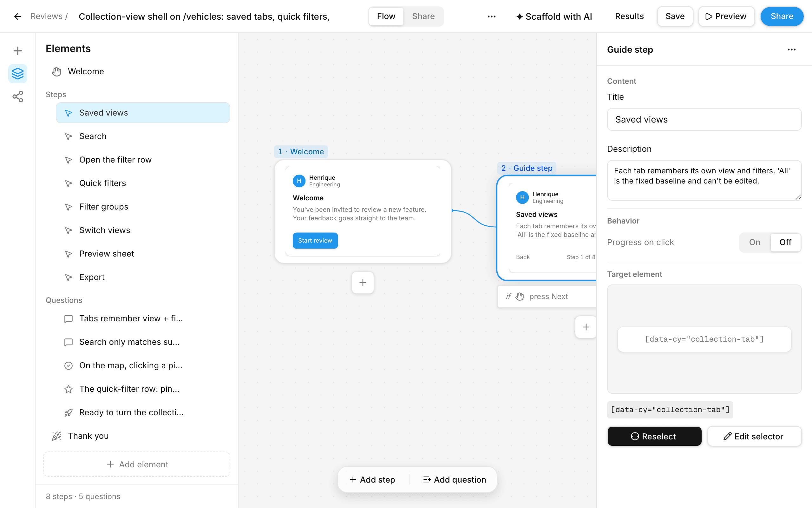
Task: Open the three-dot menu in the top bar
Action: tap(492, 17)
